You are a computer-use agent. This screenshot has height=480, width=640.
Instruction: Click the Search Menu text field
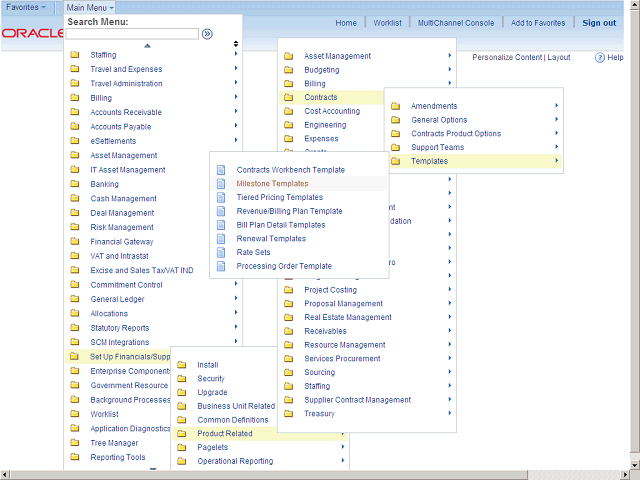pyautogui.click(x=132, y=34)
